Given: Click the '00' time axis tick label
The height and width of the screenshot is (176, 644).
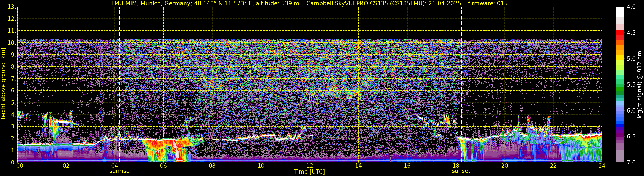Looking at the screenshot, I should (20, 166).
